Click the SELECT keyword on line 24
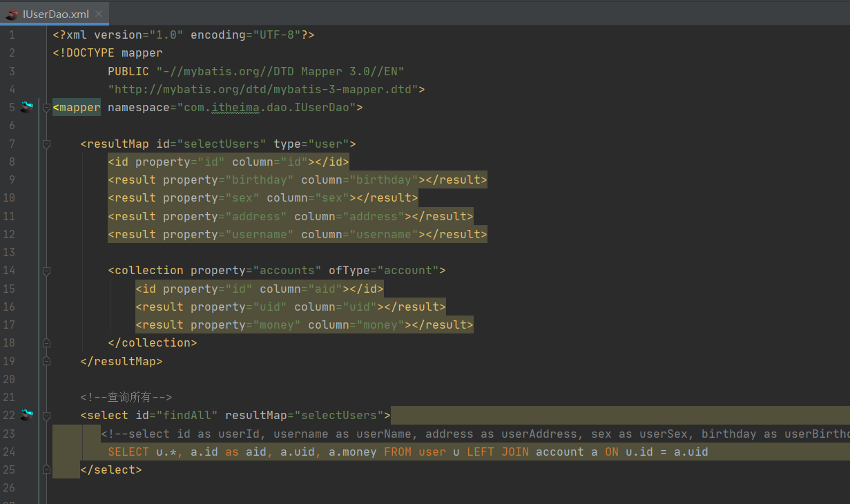 click(128, 452)
